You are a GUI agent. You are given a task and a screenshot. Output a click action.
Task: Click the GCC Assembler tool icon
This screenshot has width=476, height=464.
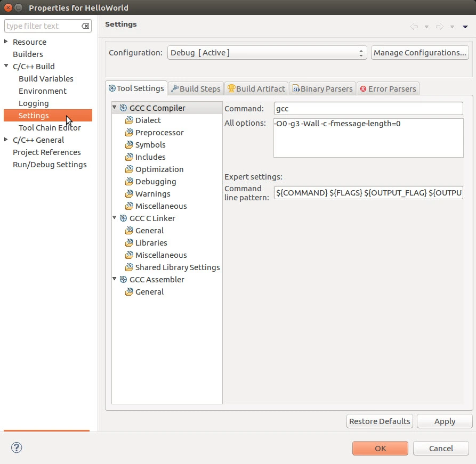tap(123, 280)
